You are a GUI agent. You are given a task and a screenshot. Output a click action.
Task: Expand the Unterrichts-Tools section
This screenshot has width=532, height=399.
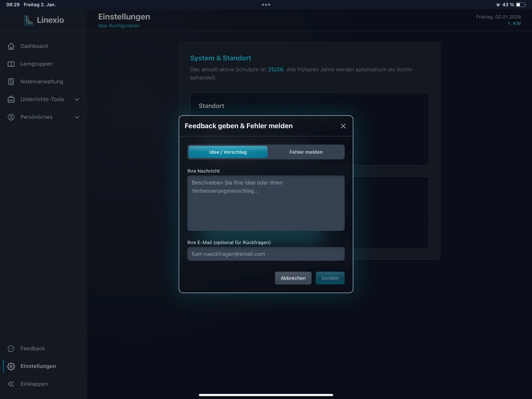(x=77, y=99)
